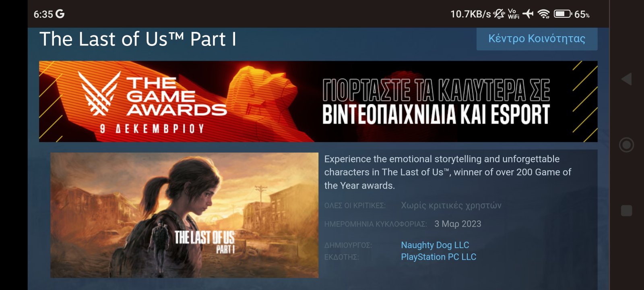Screen dimensions: 644x290
Task: Tap the Χωρίς κριτικές χρηστών reviews text
Action: coord(451,205)
